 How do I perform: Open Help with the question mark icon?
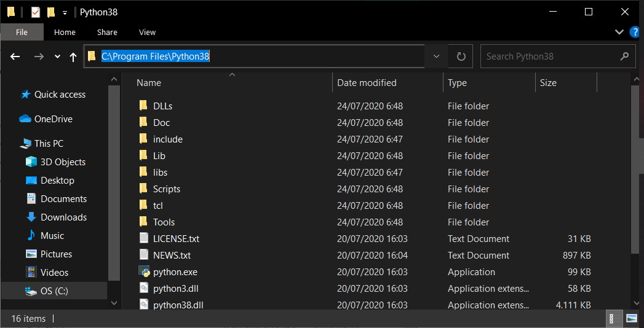[635, 32]
